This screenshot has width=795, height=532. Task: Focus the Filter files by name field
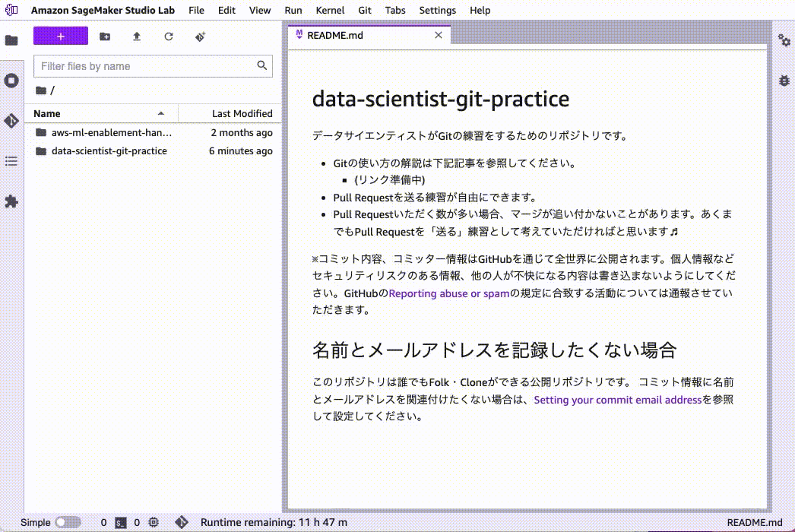point(153,66)
